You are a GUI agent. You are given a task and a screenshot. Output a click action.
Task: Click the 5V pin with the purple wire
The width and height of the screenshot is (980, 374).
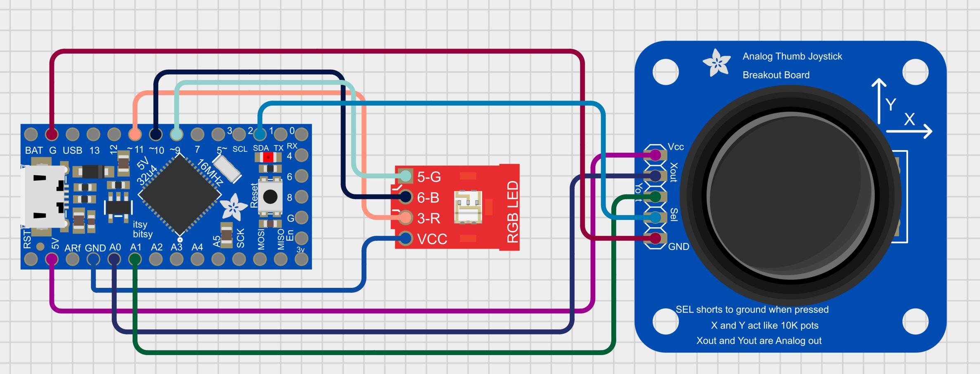[52, 259]
